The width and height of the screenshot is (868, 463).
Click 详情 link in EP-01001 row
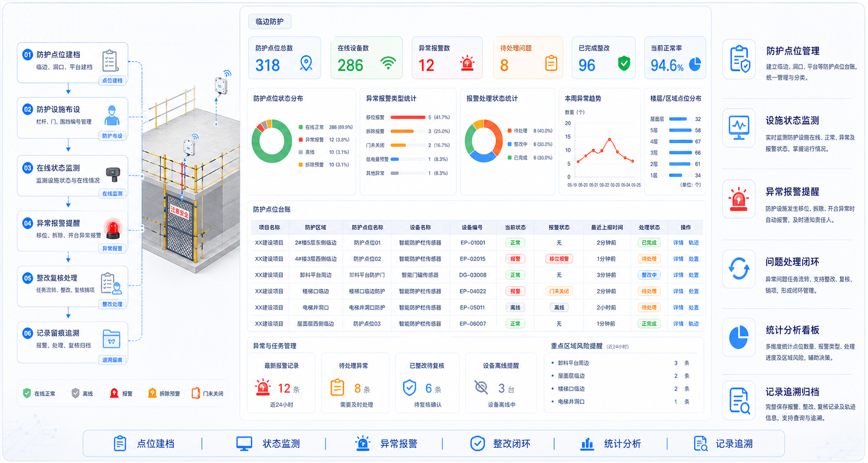678,243
